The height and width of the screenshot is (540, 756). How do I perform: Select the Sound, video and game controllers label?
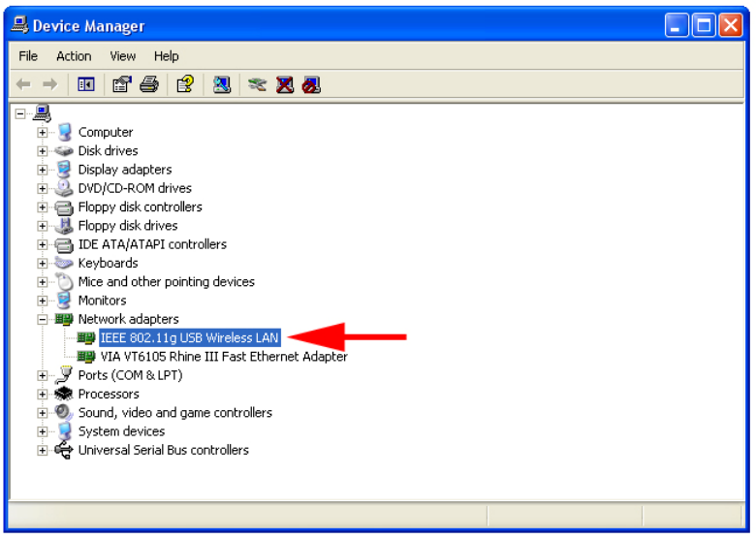click(x=175, y=413)
